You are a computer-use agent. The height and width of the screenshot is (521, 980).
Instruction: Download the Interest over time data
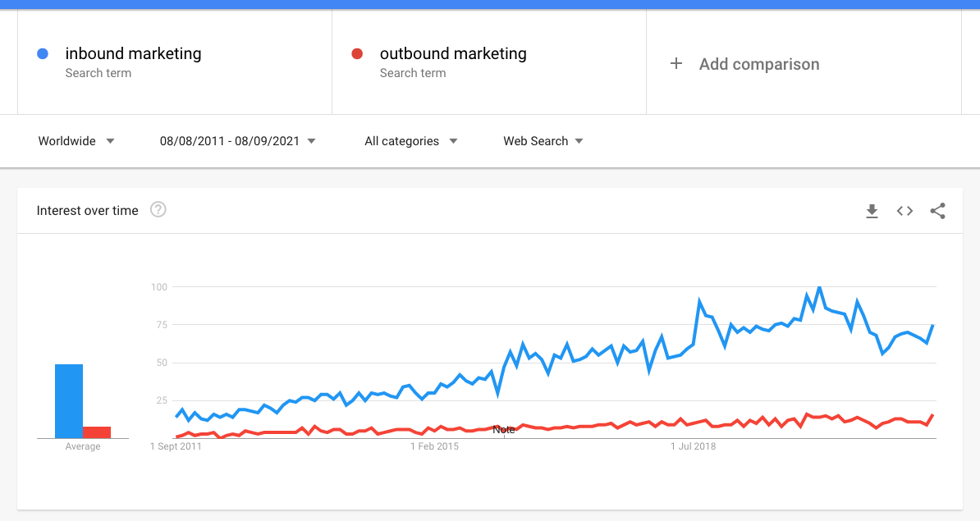(872, 211)
